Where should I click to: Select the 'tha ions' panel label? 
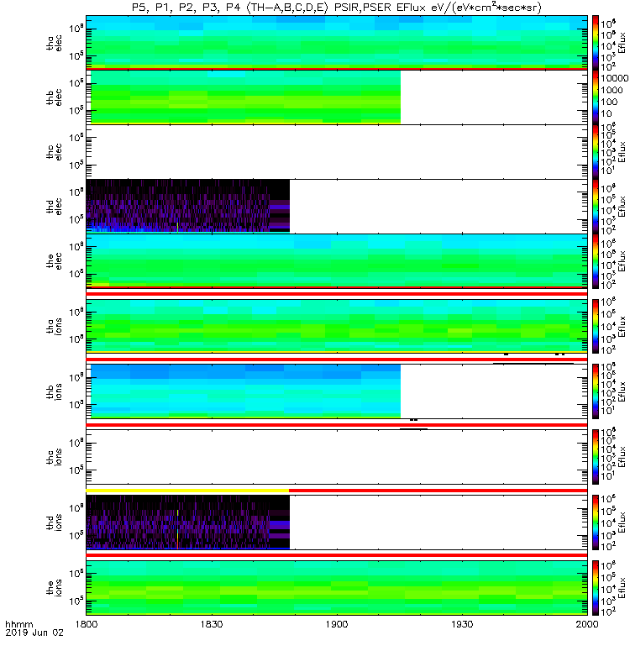click(55, 326)
